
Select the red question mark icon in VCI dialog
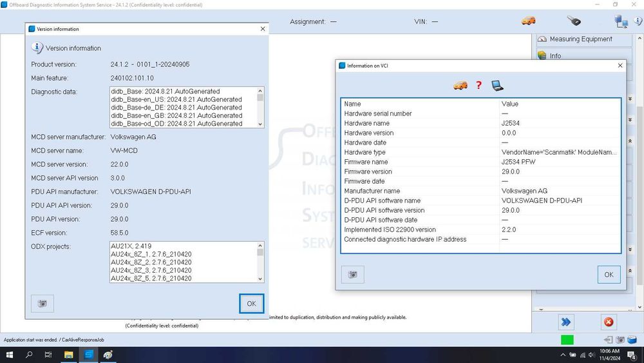click(478, 85)
